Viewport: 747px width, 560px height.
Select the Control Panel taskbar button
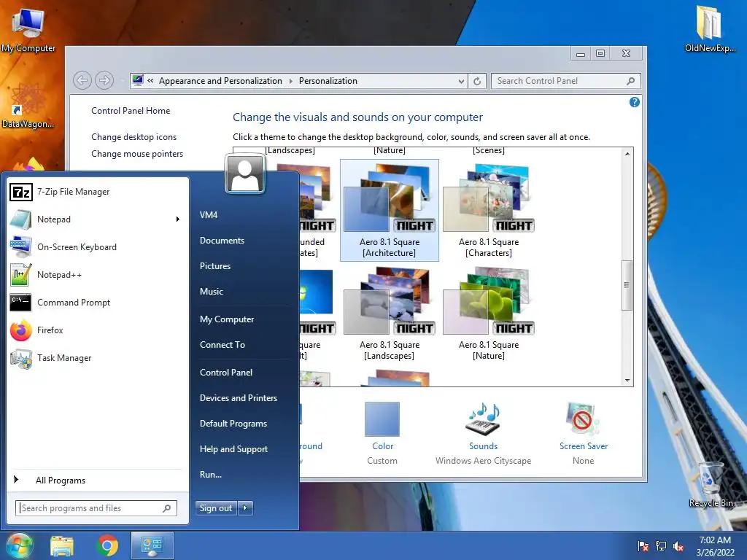152,545
